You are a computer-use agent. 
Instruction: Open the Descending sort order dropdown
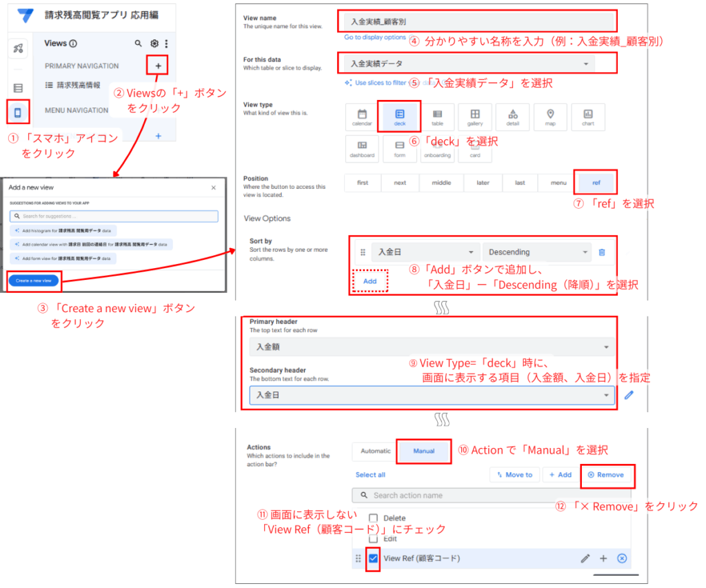pyautogui.click(x=536, y=252)
